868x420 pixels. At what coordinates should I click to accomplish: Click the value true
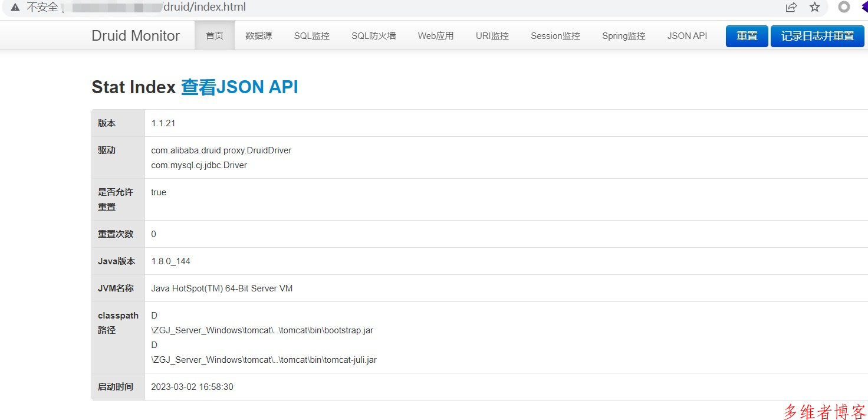159,192
